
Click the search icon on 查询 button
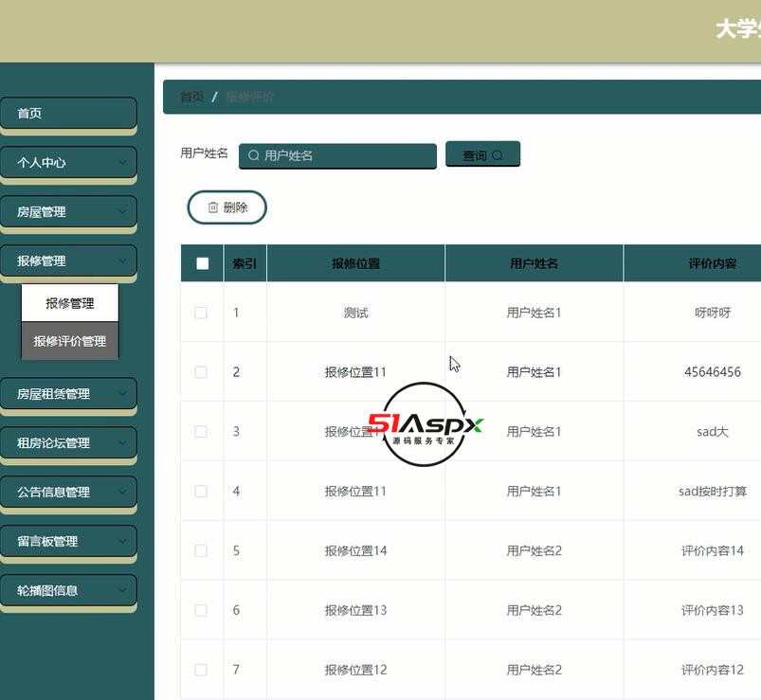click(x=498, y=155)
